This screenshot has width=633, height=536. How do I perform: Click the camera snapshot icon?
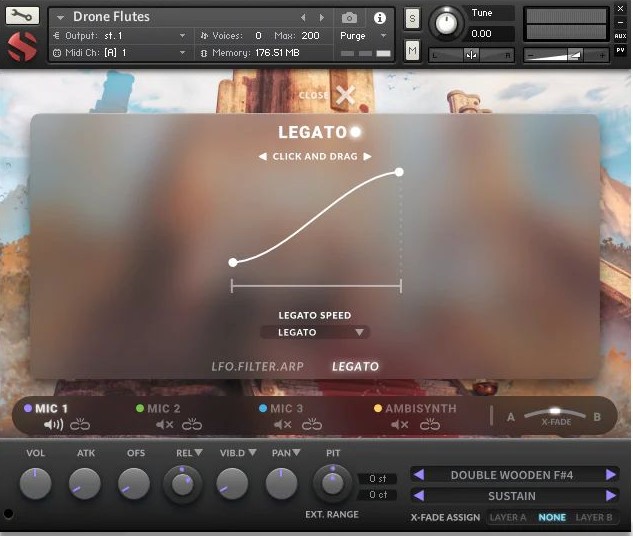coord(349,18)
